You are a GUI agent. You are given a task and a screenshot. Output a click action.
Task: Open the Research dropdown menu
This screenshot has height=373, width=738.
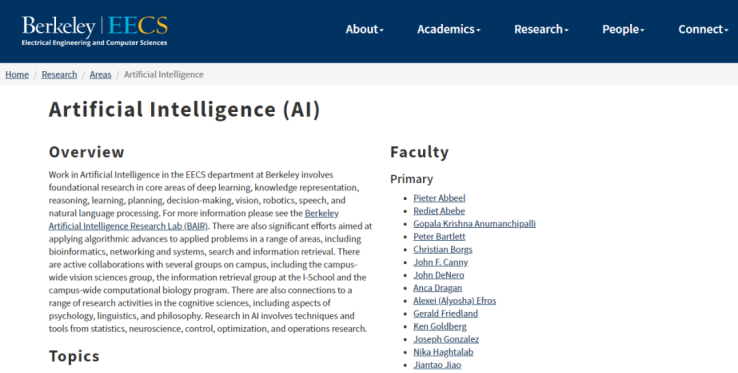(x=541, y=29)
